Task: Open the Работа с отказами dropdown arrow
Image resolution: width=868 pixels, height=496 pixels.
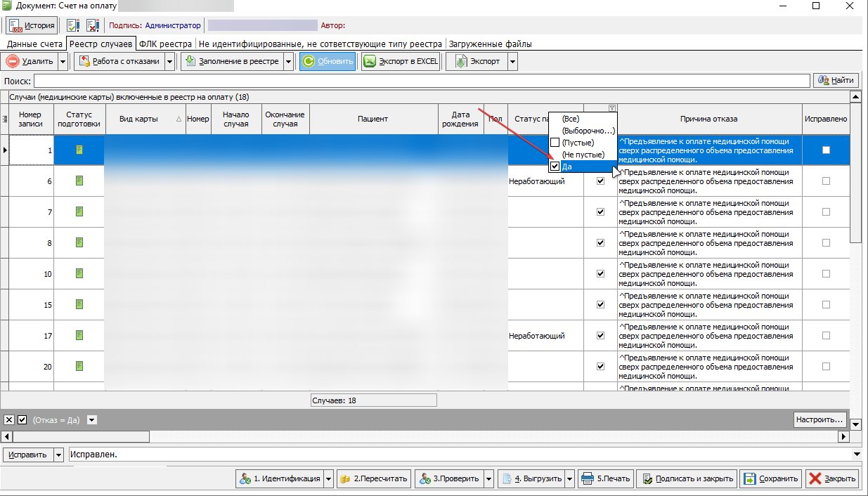Action: (169, 61)
